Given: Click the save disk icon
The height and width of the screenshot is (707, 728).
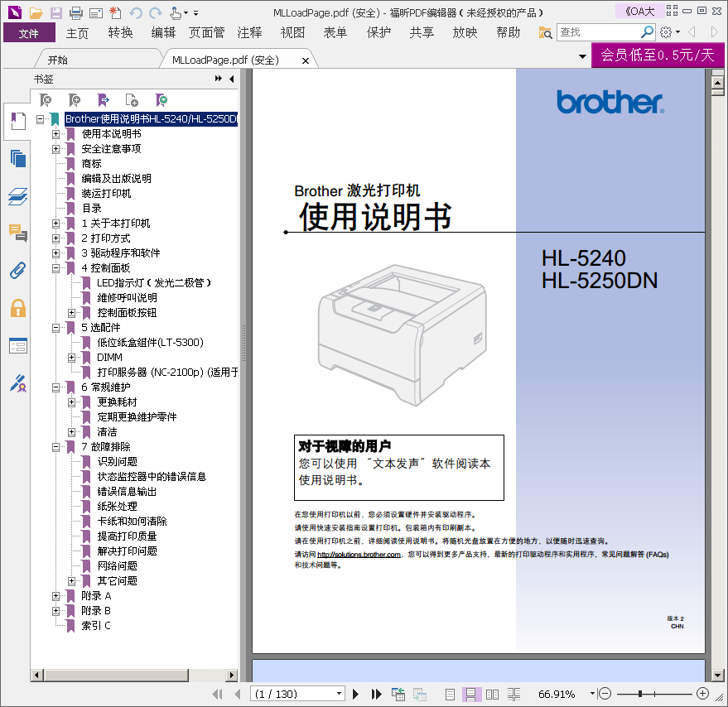Looking at the screenshot, I should [x=56, y=13].
